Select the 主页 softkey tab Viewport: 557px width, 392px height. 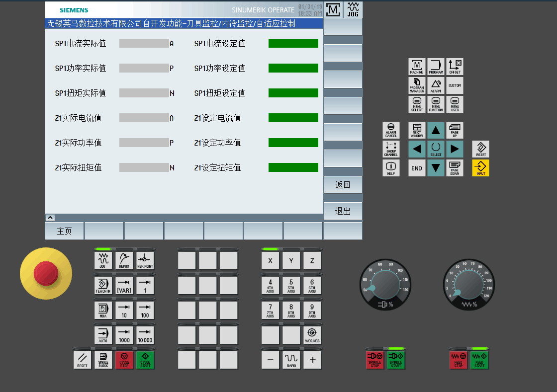tap(64, 231)
